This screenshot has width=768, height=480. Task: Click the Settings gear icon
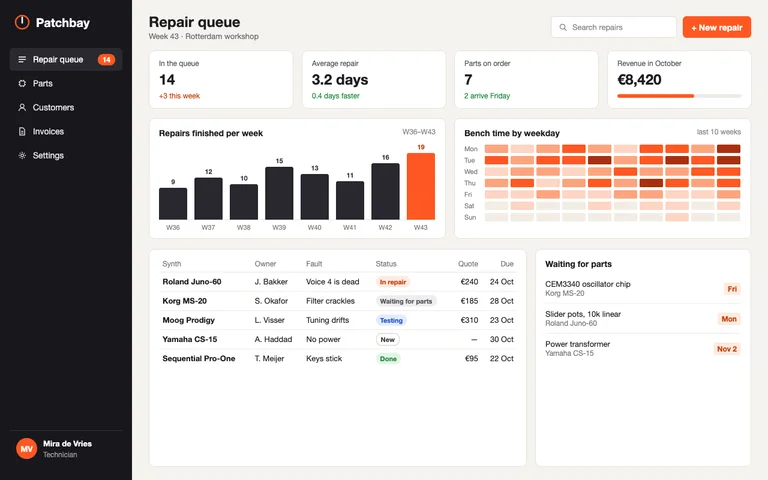(x=22, y=156)
